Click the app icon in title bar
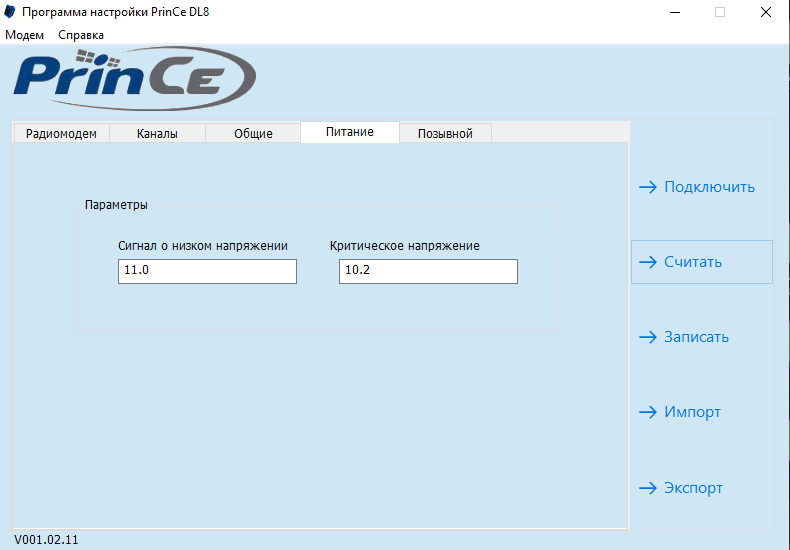Image resolution: width=790 pixels, height=550 pixels. pyautogui.click(x=10, y=12)
